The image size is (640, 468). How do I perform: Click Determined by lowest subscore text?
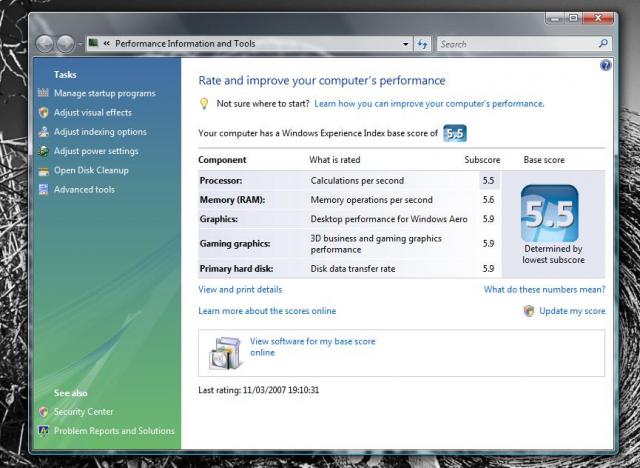[x=553, y=254]
